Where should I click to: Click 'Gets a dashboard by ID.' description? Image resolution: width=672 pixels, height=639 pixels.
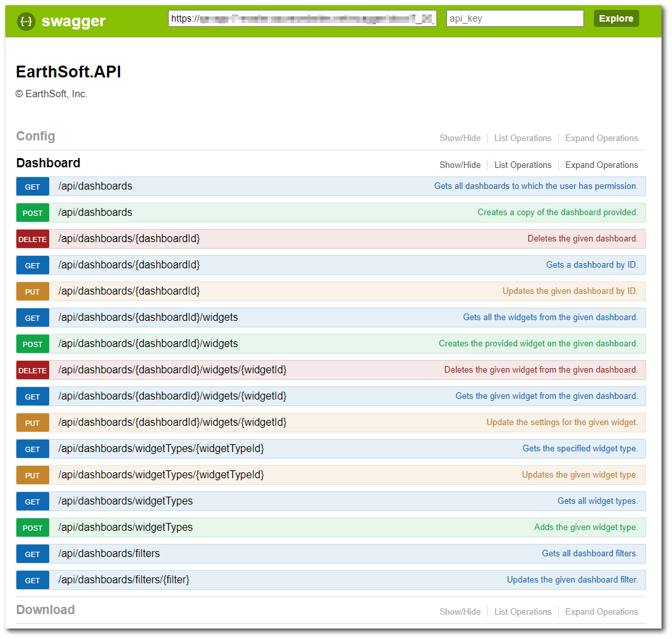[x=592, y=265]
